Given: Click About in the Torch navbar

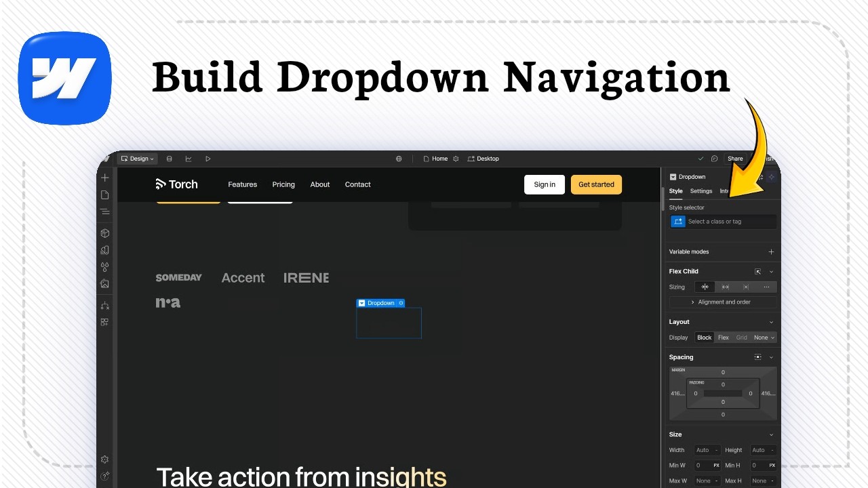Looking at the screenshot, I should (x=320, y=184).
